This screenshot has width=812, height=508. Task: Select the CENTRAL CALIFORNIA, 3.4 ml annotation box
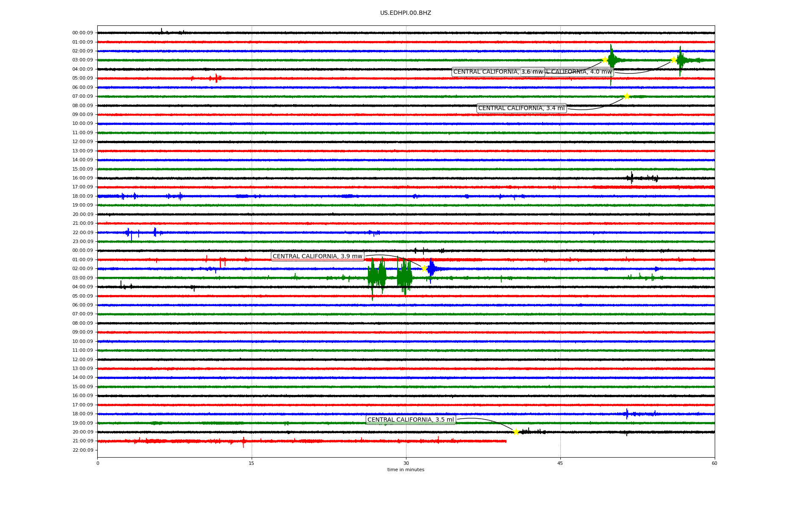(521, 108)
